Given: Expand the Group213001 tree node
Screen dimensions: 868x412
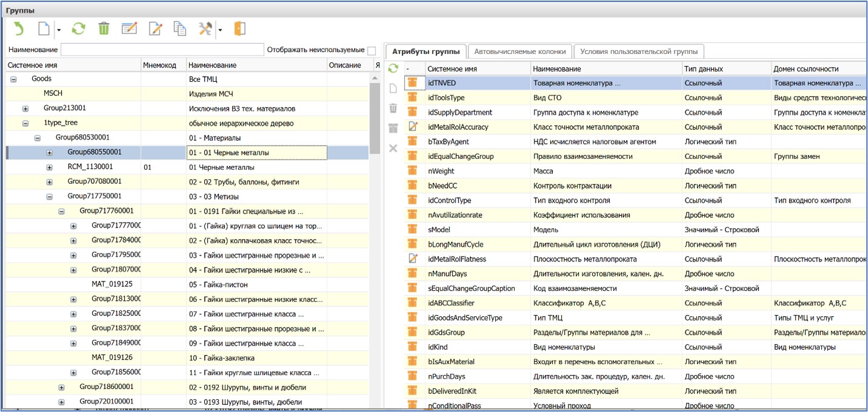Looking at the screenshot, I should (25, 109).
